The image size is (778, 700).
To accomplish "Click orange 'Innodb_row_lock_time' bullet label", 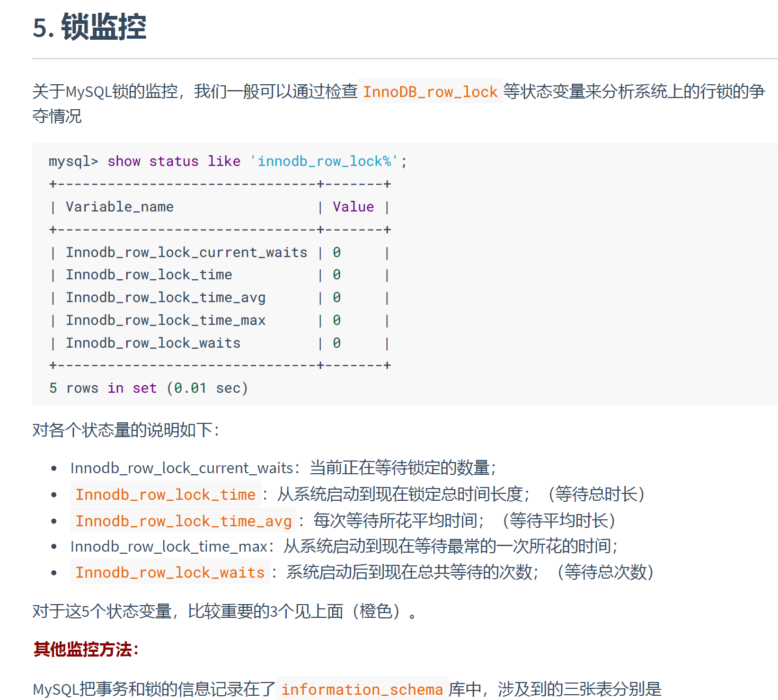I will (165, 494).
